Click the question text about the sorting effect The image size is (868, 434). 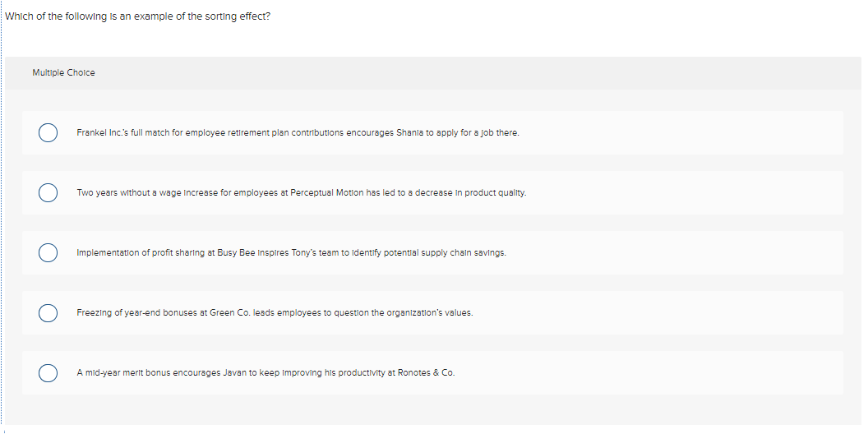click(x=137, y=16)
